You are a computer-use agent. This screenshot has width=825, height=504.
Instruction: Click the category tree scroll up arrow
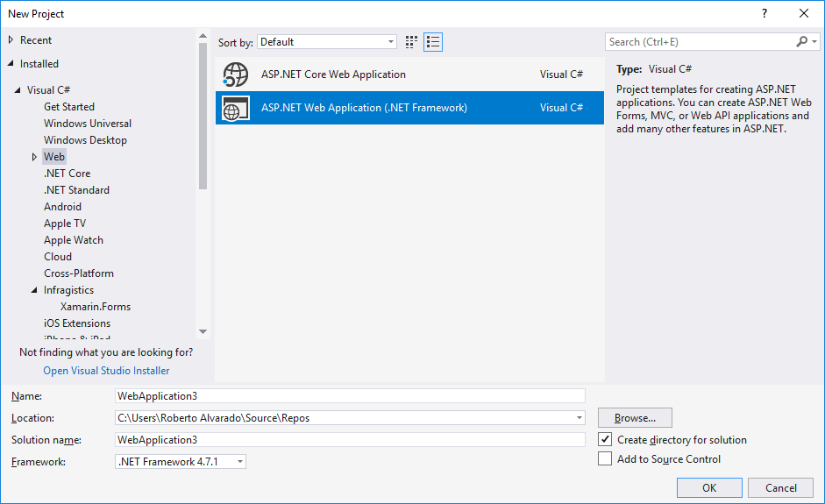[x=203, y=36]
